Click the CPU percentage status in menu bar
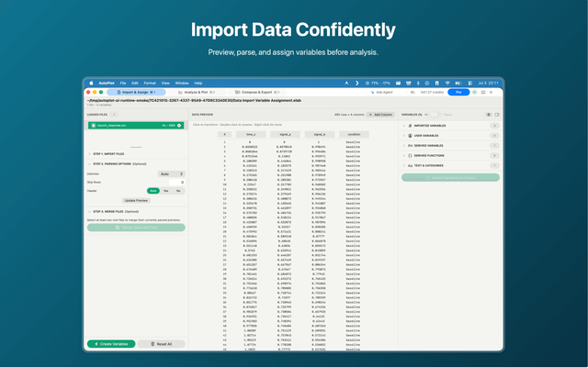The width and height of the screenshot is (588, 368). point(378,84)
